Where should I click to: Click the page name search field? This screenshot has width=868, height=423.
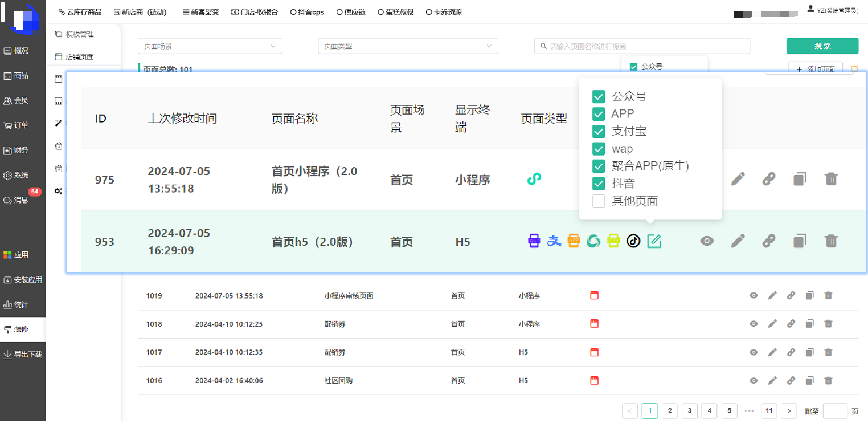point(642,47)
